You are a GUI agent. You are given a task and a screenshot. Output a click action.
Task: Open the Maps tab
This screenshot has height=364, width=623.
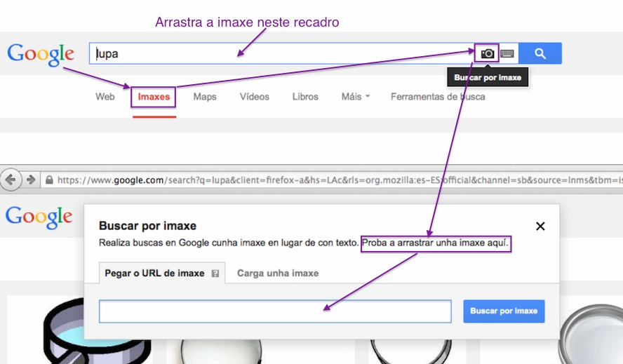point(205,97)
